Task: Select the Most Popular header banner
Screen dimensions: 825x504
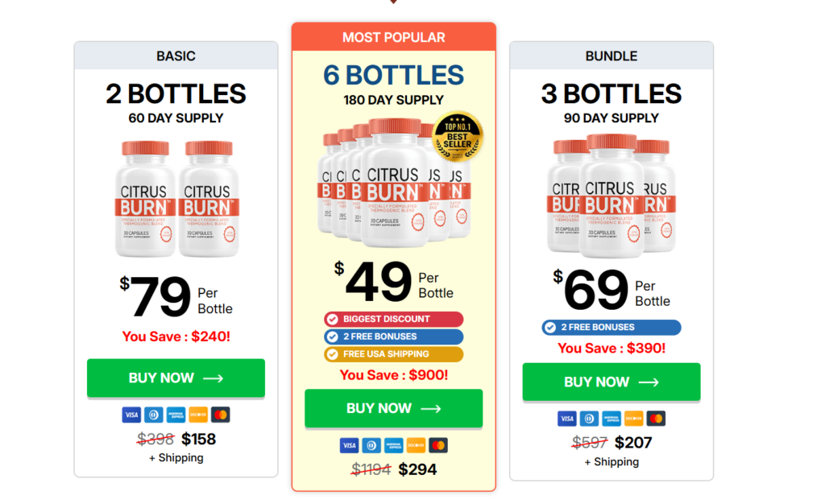Action: [x=393, y=37]
